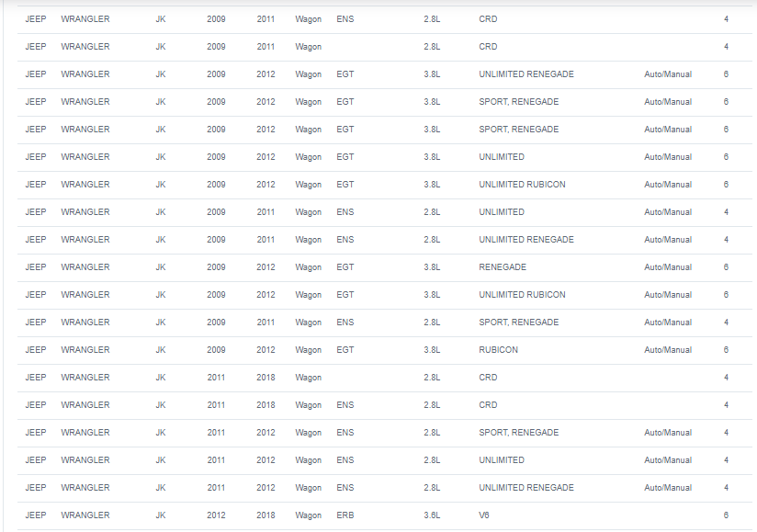This screenshot has width=757, height=532.
Task: Select the 2009–2011 CRD row with ENS code
Action: pos(384,19)
